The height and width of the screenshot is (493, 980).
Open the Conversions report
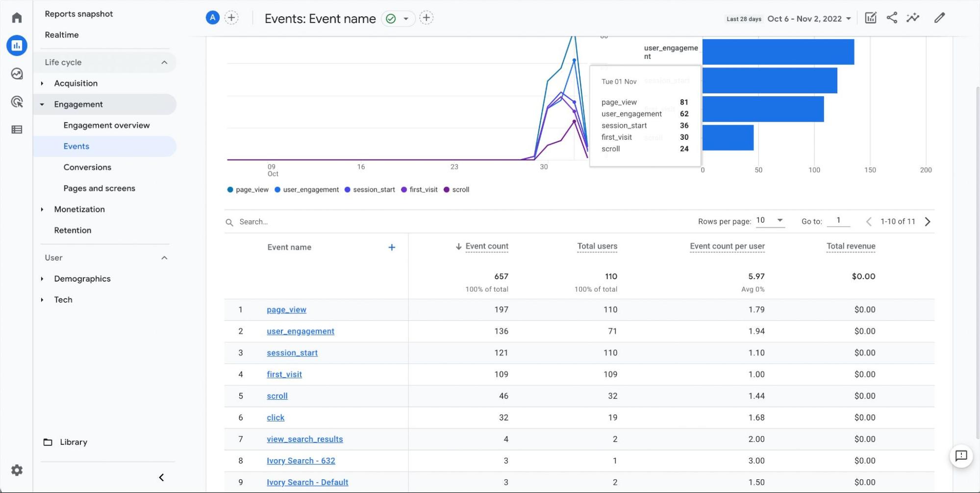[87, 167]
